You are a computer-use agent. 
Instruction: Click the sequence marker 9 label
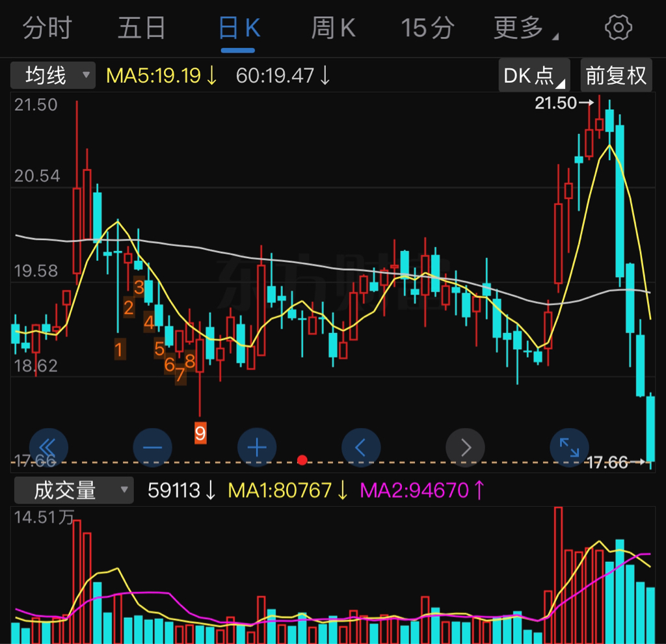(200, 433)
